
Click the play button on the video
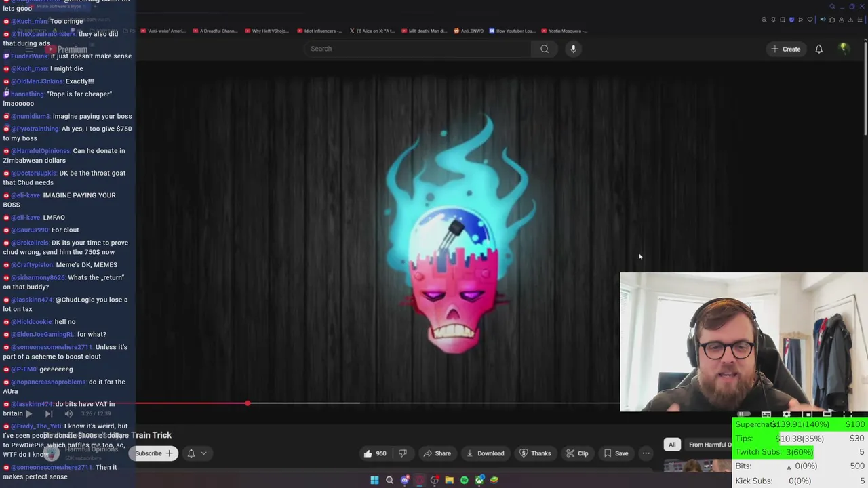(x=28, y=413)
